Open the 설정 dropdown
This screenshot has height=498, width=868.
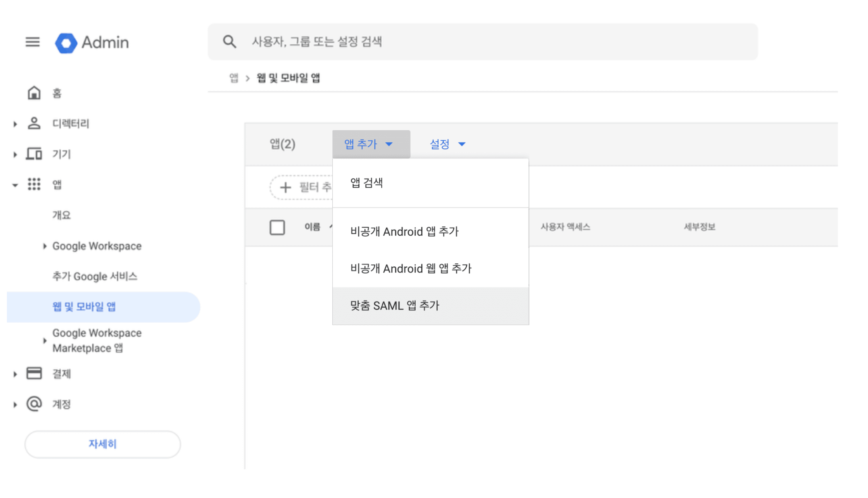(447, 144)
